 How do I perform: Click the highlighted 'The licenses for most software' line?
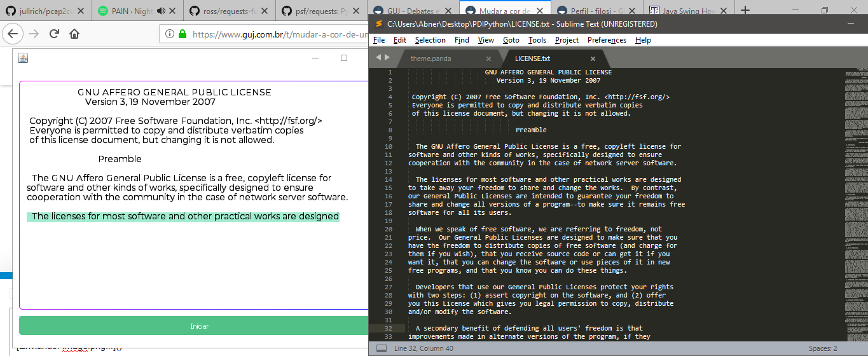(x=183, y=216)
